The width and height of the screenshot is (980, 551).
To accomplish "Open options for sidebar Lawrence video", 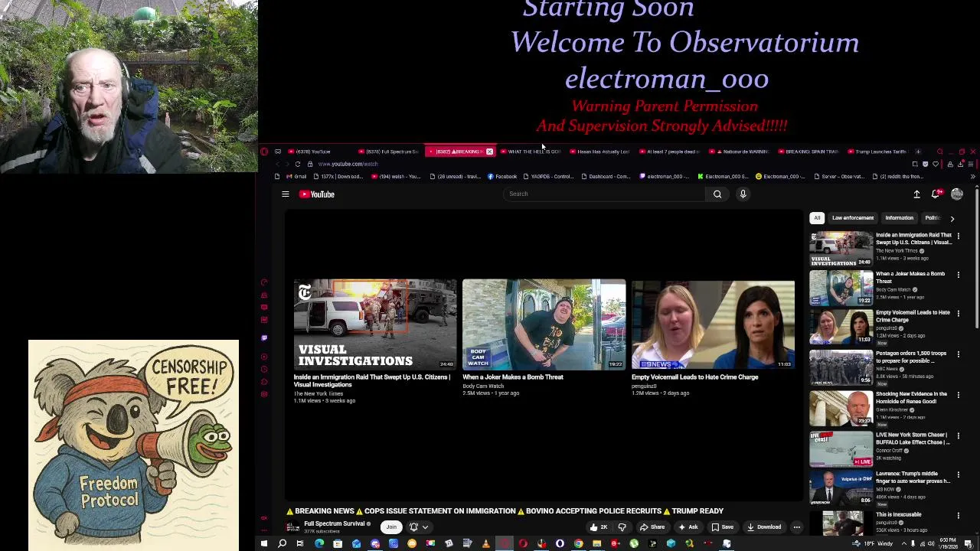I will [958, 474].
